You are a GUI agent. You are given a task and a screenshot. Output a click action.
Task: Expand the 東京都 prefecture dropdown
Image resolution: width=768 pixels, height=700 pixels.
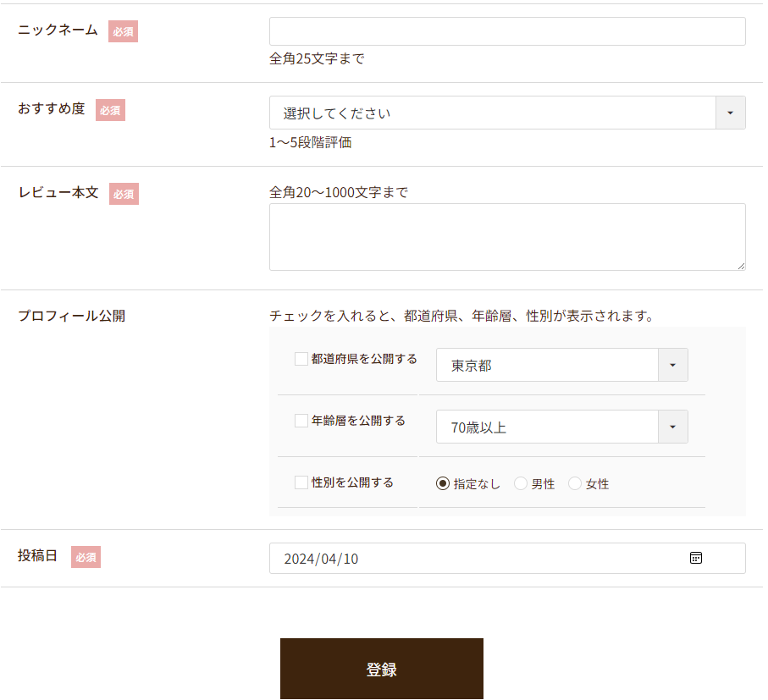(x=561, y=365)
